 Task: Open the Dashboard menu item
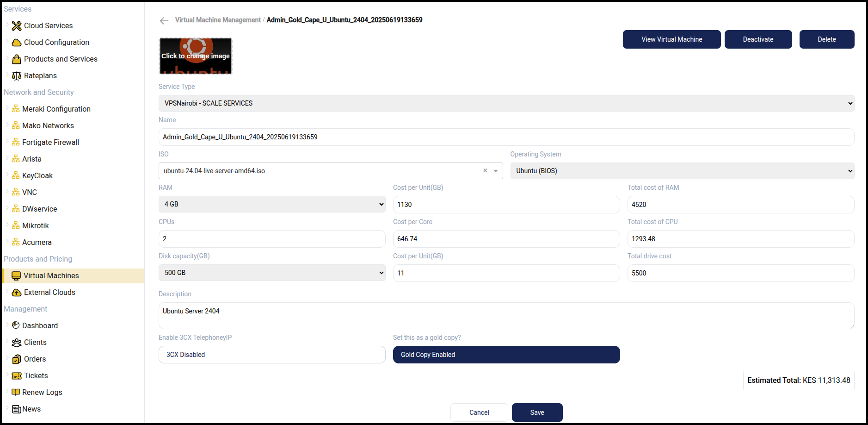[x=40, y=326]
